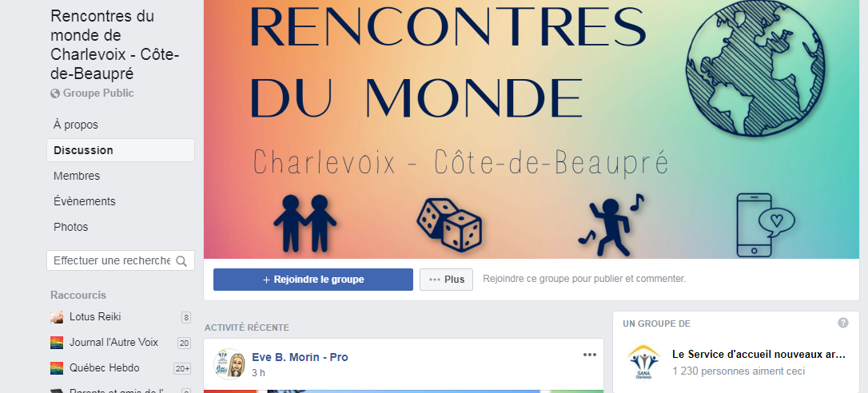Click the SANA Charlevoix logo
Viewport: 868px width, 393px height.
tap(643, 362)
